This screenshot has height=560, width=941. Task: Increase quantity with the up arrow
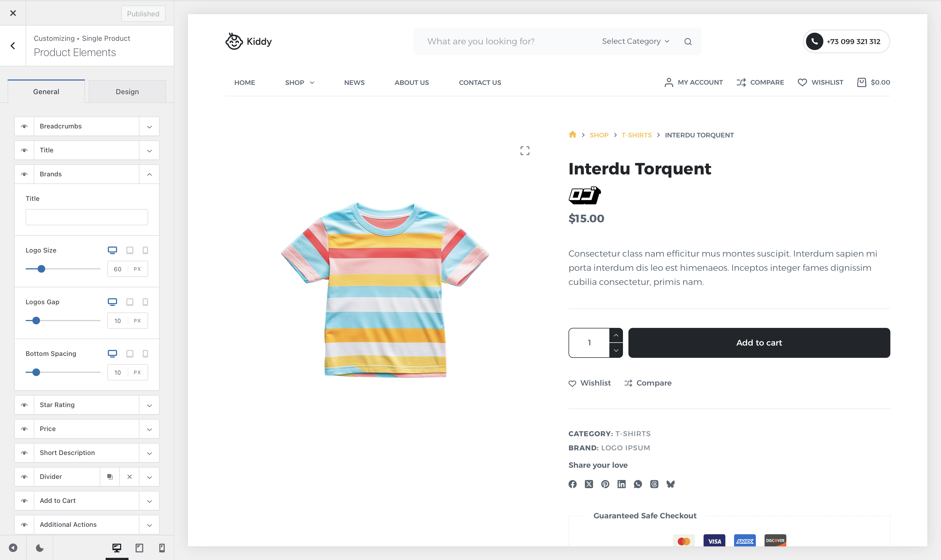[616, 335]
